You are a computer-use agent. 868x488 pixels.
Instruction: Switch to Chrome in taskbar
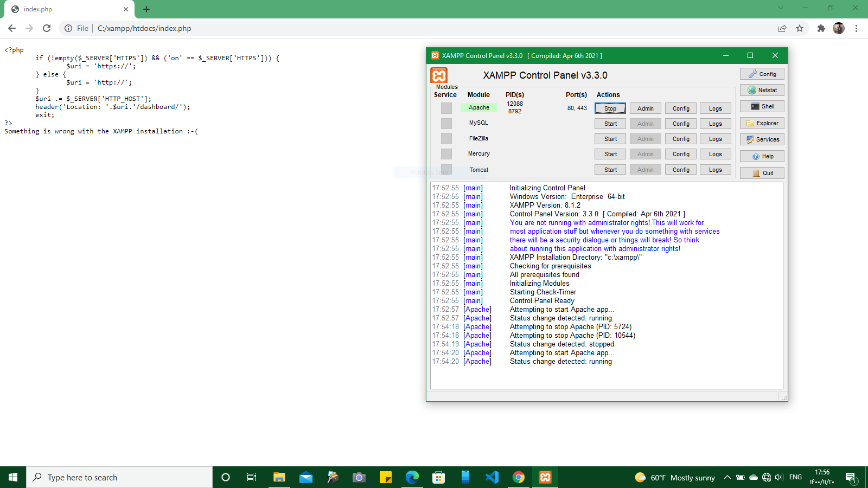coord(519,477)
